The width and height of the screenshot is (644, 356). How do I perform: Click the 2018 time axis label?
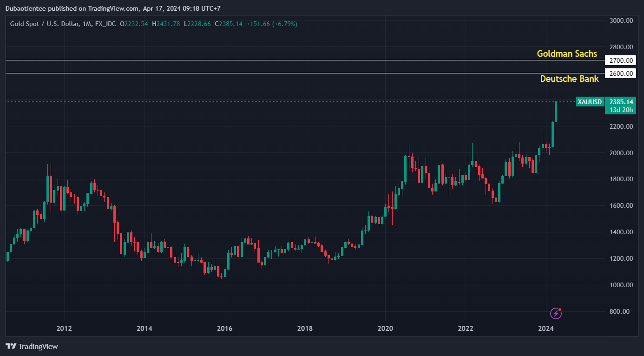point(305,329)
